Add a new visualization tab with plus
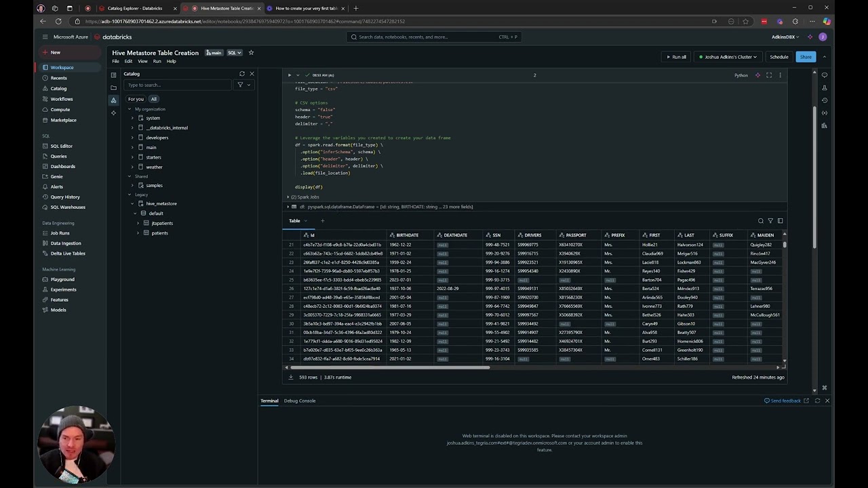 tap(322, 221)
